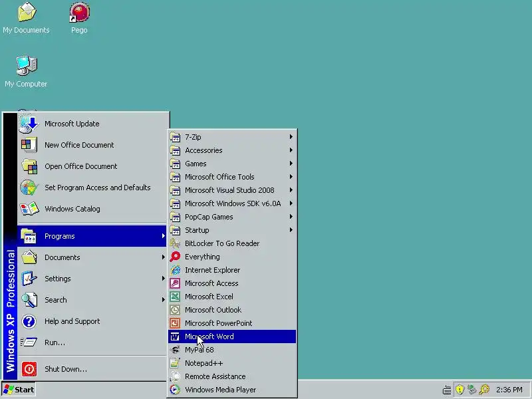This screenshot has height=399, width=532.
Task: Click the New Office Document icon
Action: (29, 145)
